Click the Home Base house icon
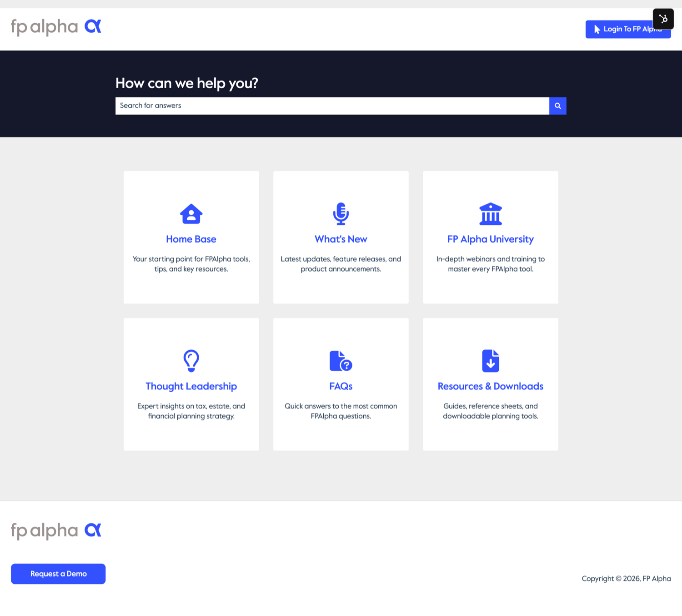This screenshot has height=616, width=682. point(191,214)
